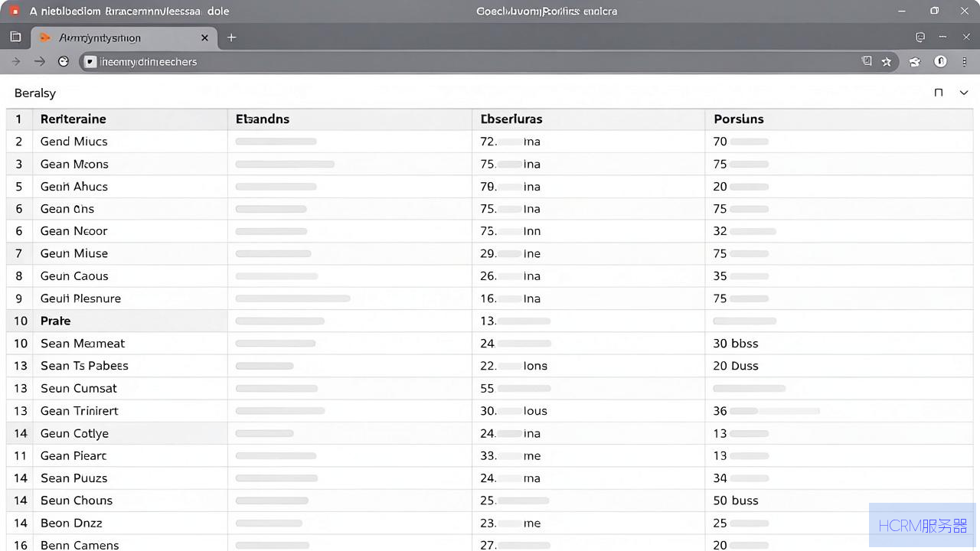Screen dimensions: 980x551
Task: Click the extensions icon beside the star
Action: coord(914,62)
